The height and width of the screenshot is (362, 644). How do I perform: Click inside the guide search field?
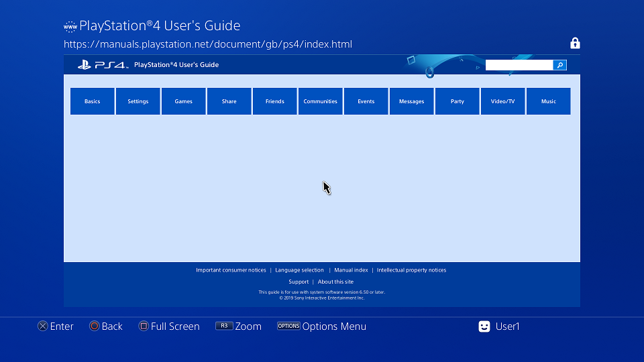click(x=519, y=65)
